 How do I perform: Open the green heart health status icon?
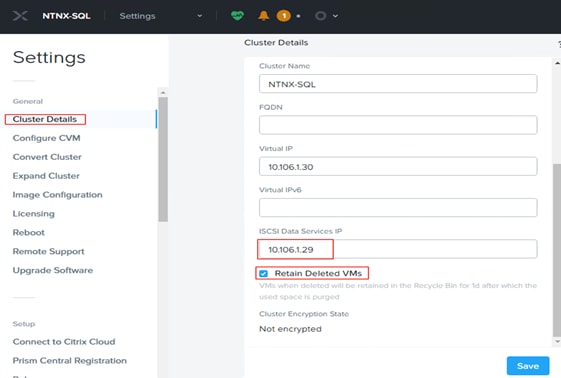click(x=237, y=16)
